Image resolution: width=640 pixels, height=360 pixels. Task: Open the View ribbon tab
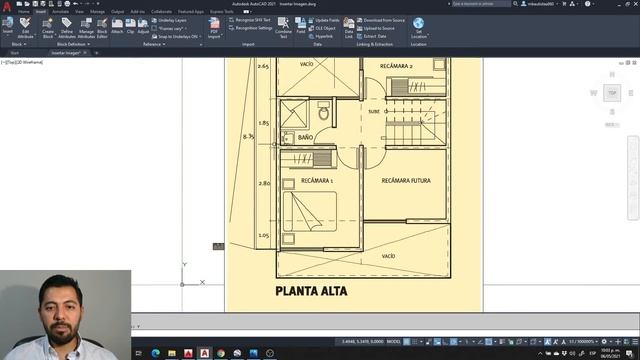tap(79, 12)
